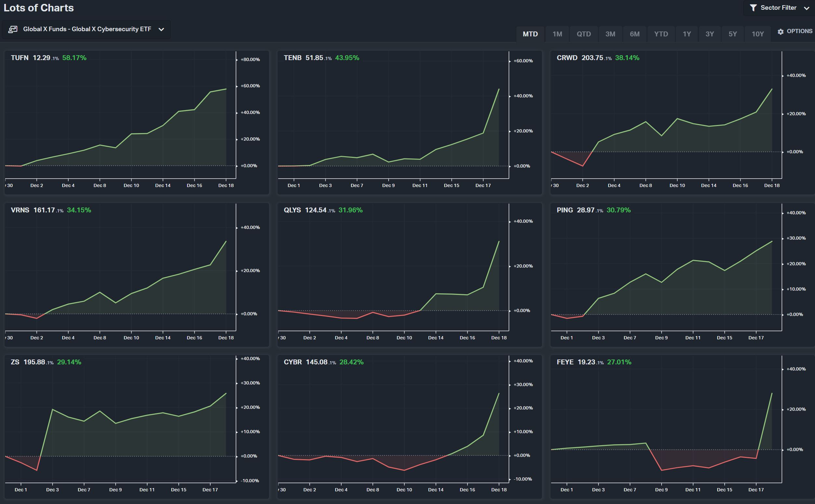Screen dimensions: 815x504
Task: Switch to the QTD time range
Action: click(584, 34)
